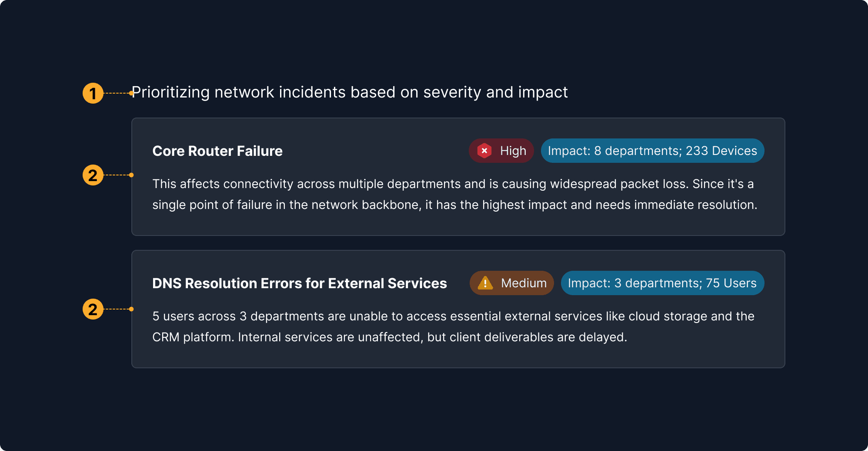Select the connector dot near Core Router callout
The image size is (868, 451).
131,175
